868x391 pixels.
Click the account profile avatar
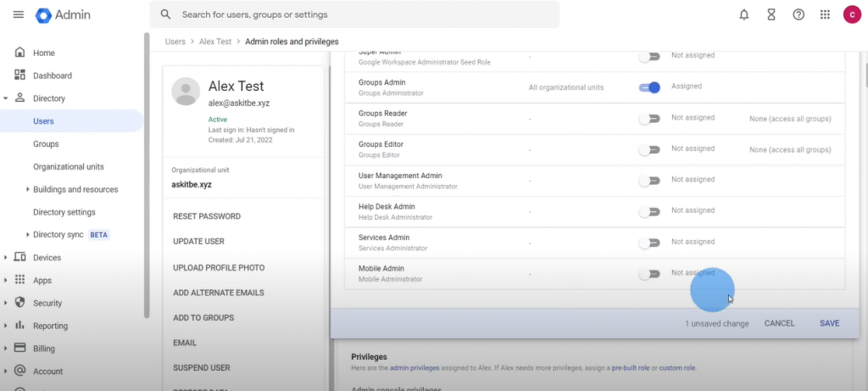coord(852,14)
